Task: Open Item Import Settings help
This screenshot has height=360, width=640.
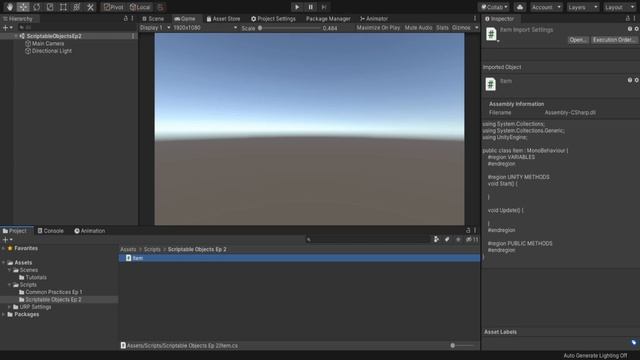Action: coord(630,29)
